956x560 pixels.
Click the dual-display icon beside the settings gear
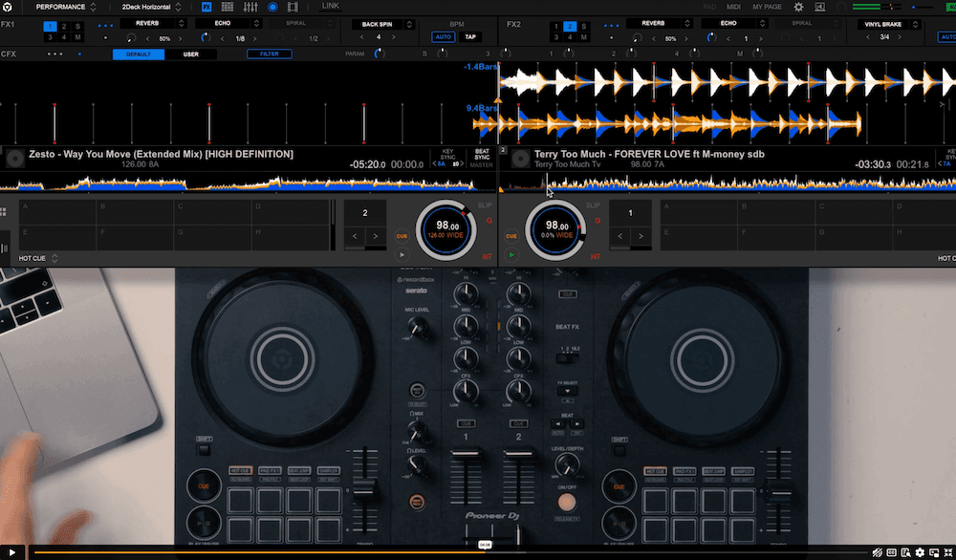click(820, 7)
